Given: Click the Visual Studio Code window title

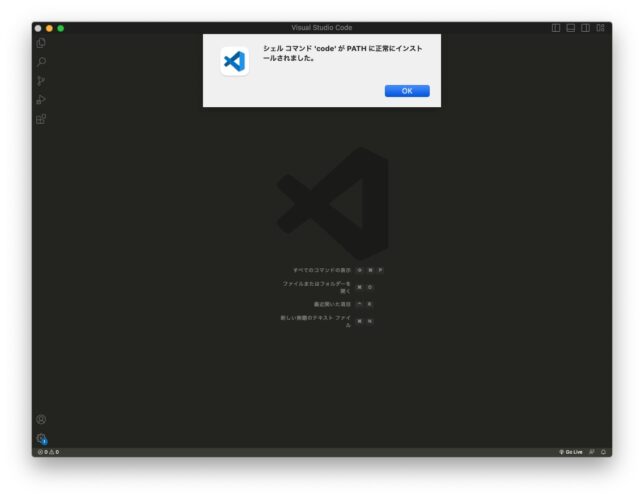Looking at the screenshot, I should pos(322,28).
